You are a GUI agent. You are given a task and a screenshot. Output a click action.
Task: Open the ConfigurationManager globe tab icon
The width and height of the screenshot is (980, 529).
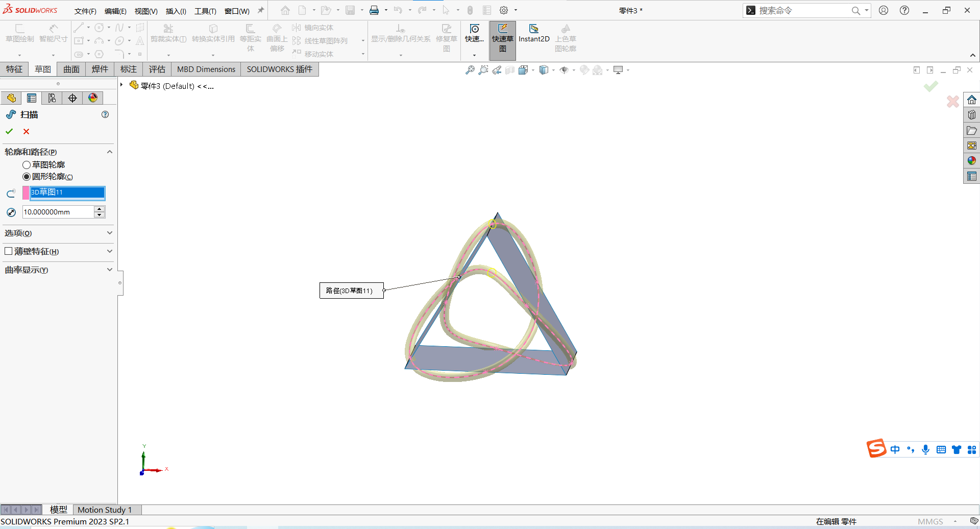pyautogui.click(x=92, y=98)
